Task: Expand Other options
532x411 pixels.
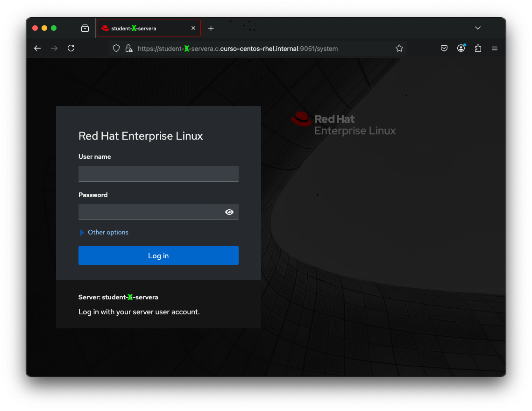Action: [x=104, y=232]
